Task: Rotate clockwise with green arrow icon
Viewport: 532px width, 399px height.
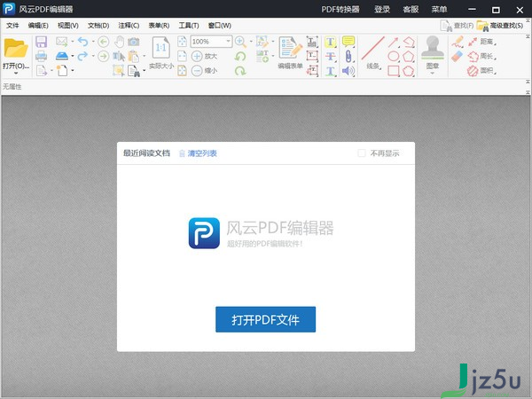Action: pos(240,71)
